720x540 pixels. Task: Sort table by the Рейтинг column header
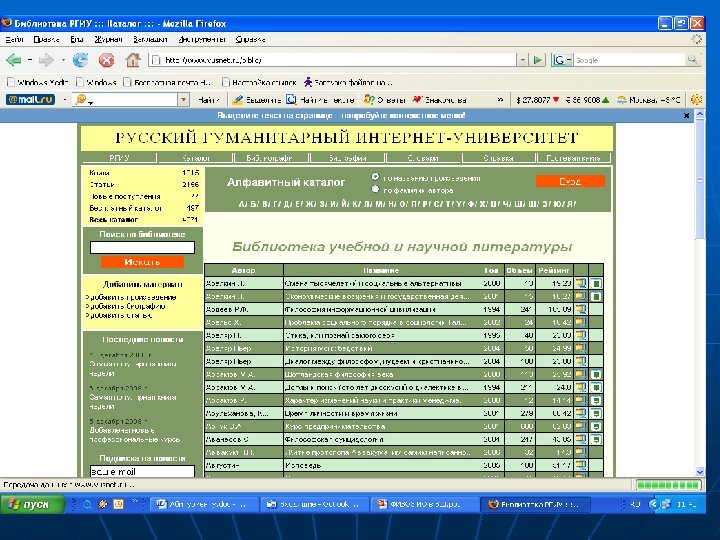554,270
